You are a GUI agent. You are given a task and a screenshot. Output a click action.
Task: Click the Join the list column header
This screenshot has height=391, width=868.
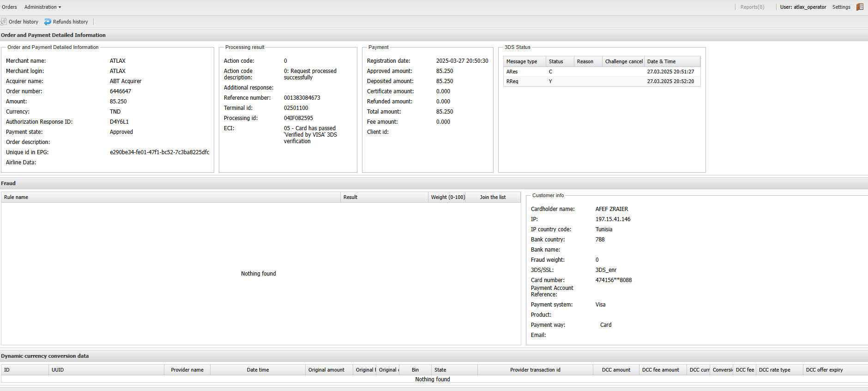pos(492,197)
